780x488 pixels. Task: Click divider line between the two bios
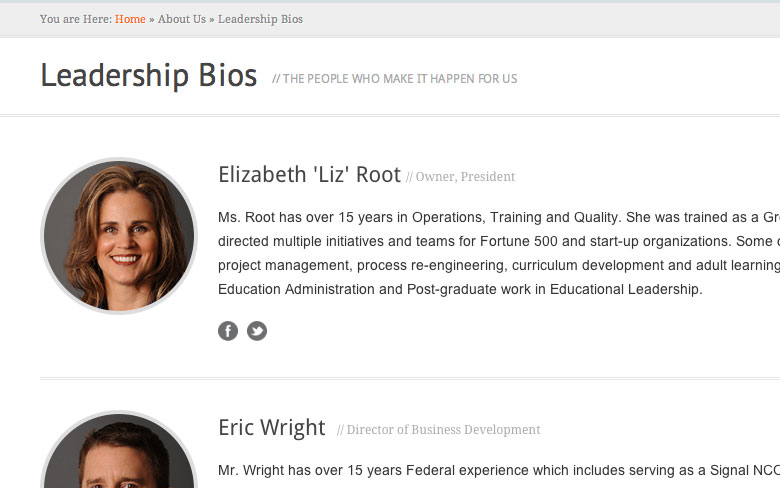410,379
